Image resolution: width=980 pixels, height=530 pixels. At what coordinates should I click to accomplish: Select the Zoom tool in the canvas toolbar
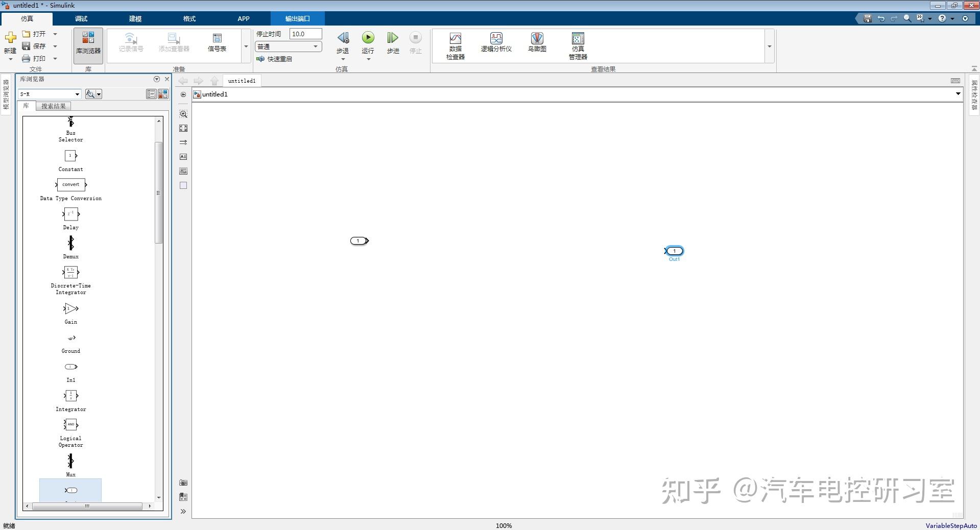click(183, 114)
